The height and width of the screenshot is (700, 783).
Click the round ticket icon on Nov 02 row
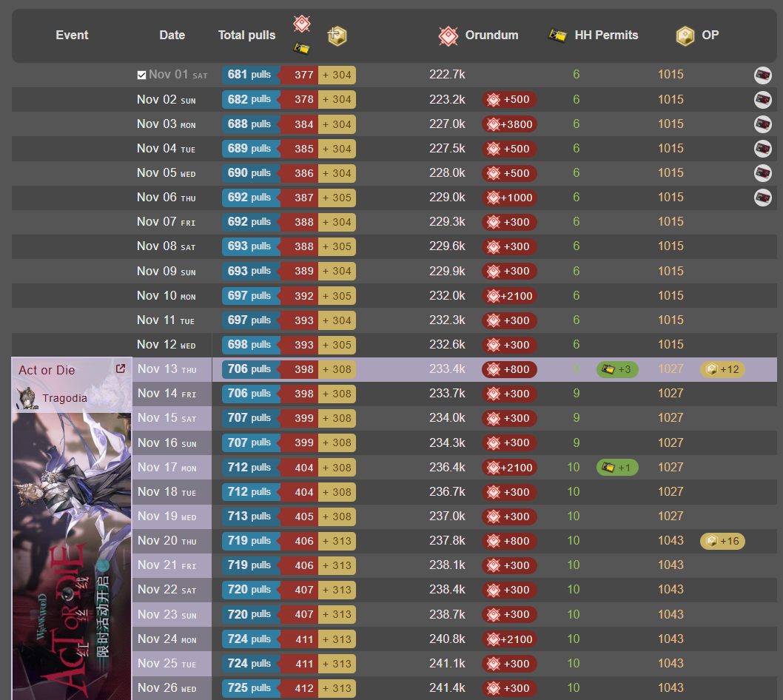pos(762,100)
